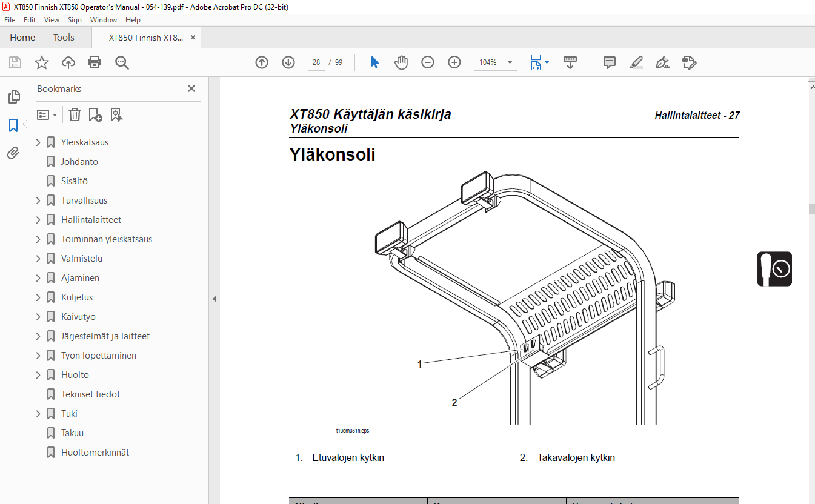Viewport: 815px width, 504px height.
Task: Open the Edit menu
Action: pyautogui.click(x=30, y=20)
